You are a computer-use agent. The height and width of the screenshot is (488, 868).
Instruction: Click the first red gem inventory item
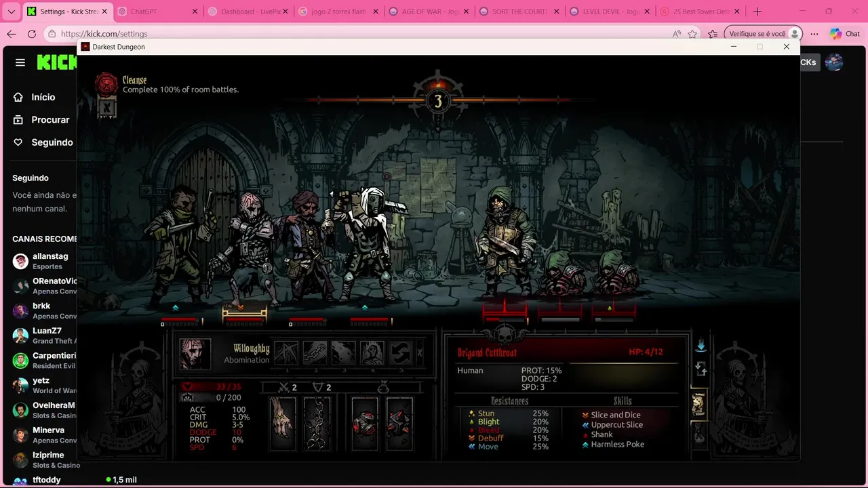click(365, 424)
